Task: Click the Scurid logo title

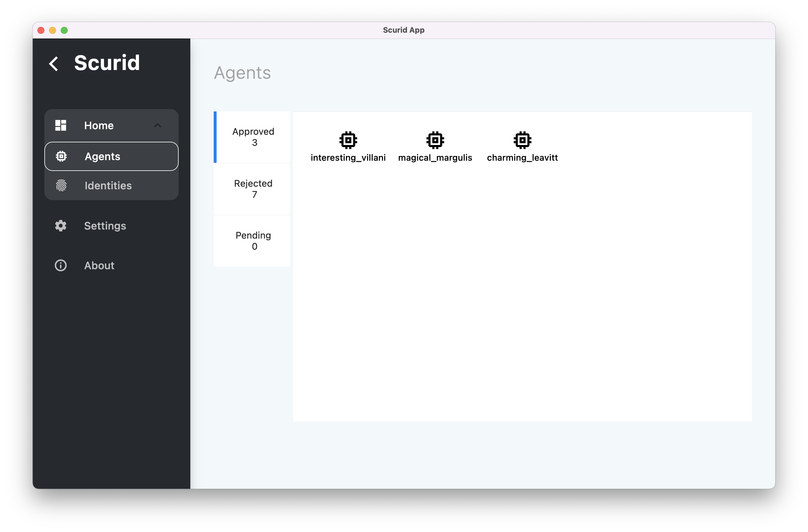Action: [107, 63]
